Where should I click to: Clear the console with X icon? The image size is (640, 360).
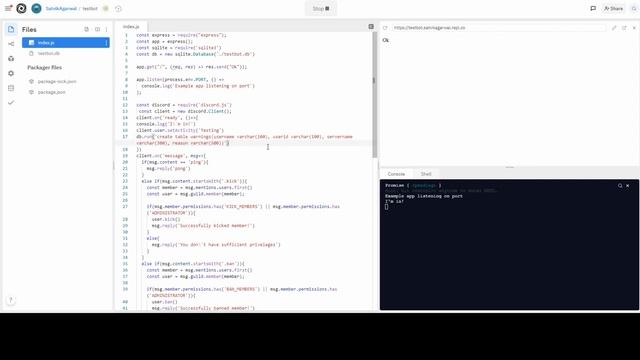coord(628,186)
